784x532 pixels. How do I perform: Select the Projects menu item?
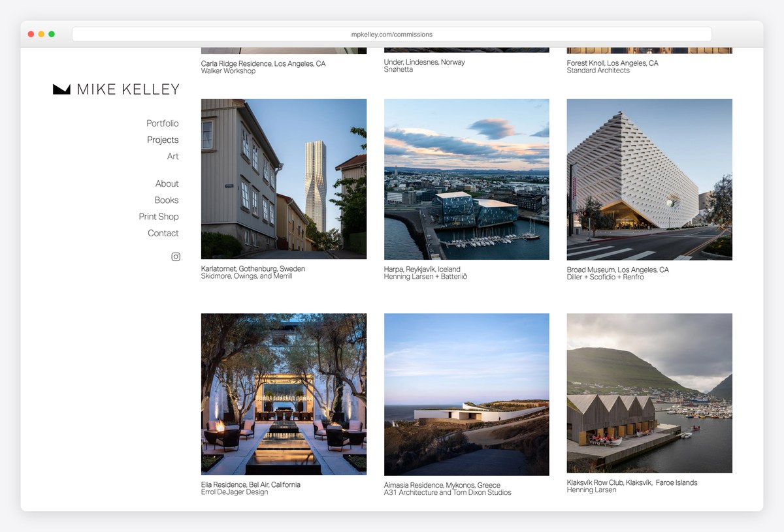tap(163, 140)
